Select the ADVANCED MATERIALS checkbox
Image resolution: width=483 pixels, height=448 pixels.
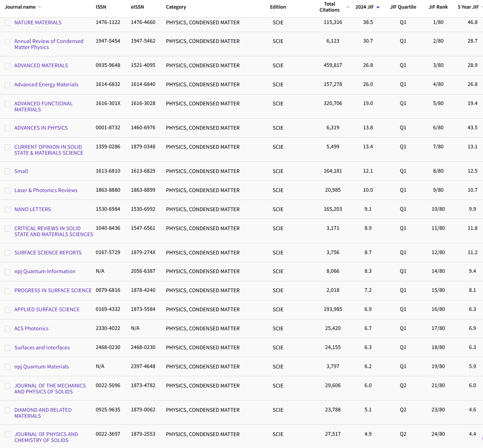pos(7,66)
